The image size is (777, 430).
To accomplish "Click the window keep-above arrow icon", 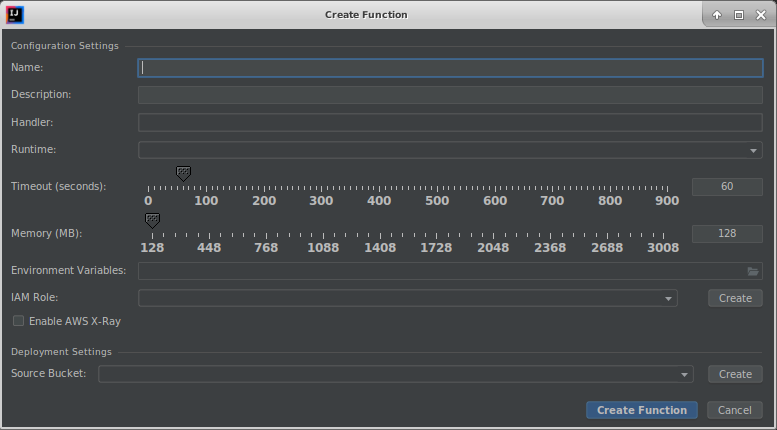I will (x=717, y=15).
